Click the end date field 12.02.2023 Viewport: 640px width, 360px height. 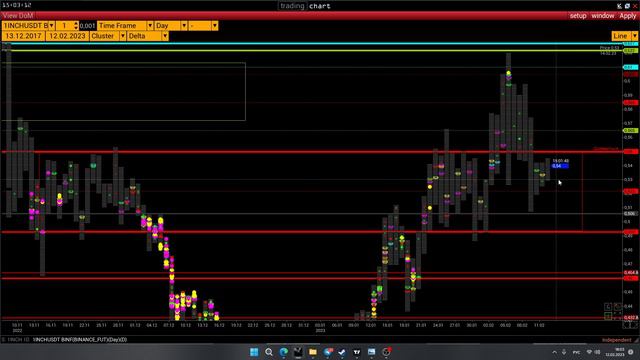[67, 36]
